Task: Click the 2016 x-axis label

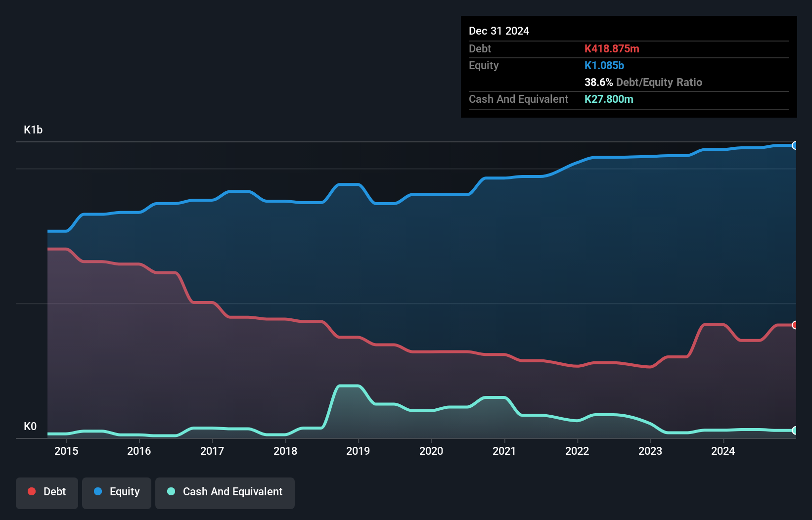Action: [139, 451]
